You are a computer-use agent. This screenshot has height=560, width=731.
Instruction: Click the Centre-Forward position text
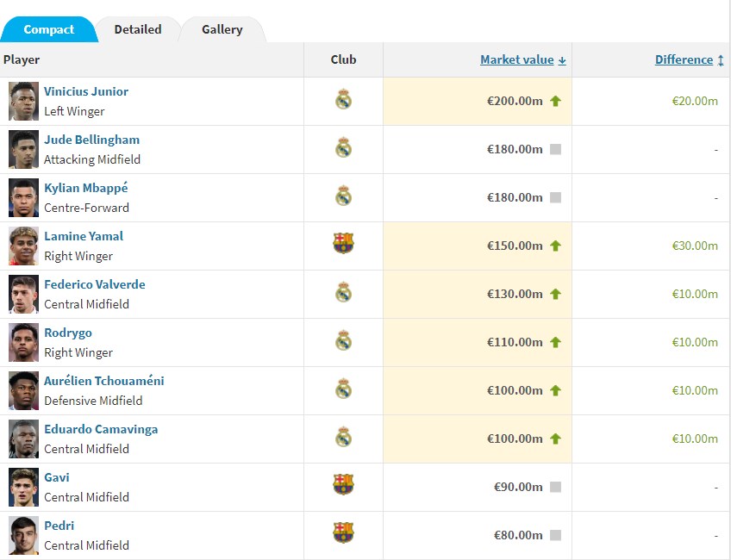click(x=86, y=208)
